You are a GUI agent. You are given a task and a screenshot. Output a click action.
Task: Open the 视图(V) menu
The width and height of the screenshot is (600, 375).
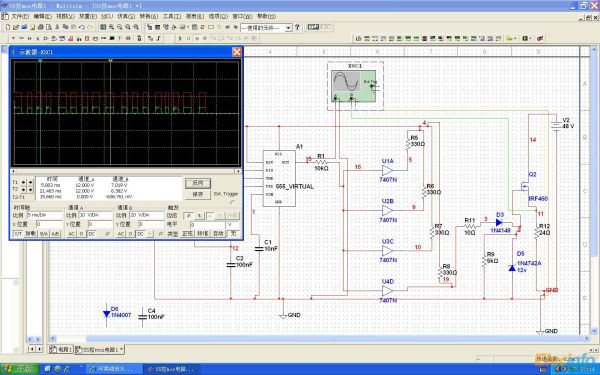(x=65, y=16)
